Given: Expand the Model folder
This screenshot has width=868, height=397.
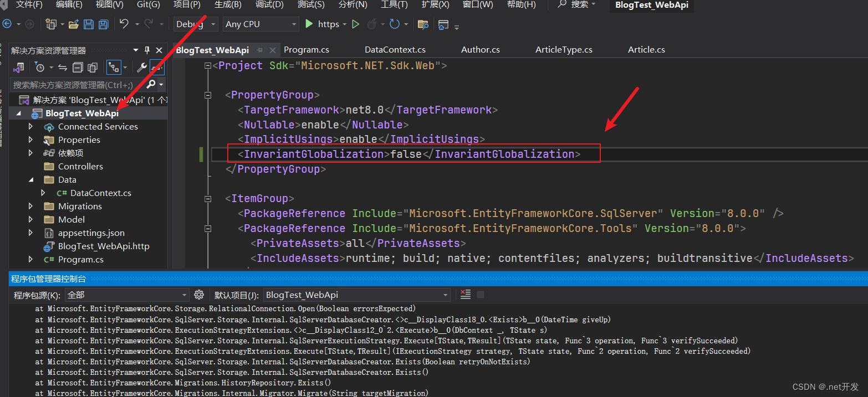Looking at the screenshot, I should 30,219.
